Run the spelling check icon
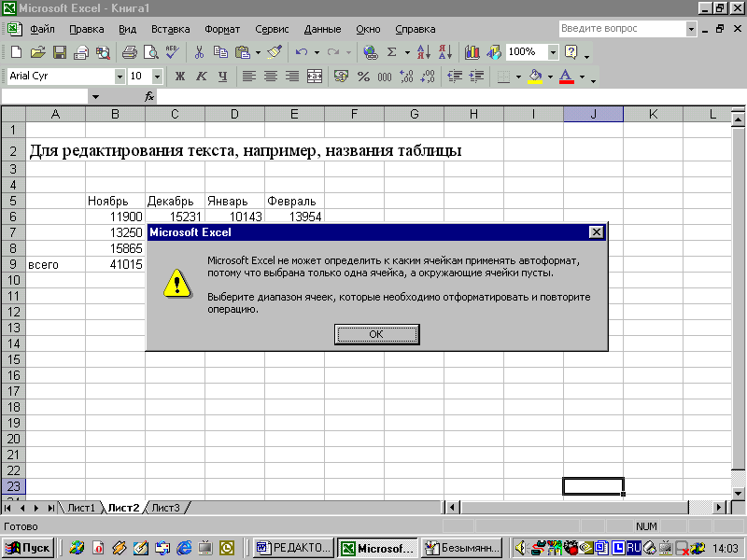The height and width of the screenshot is (560, 747). coord(173,51)
